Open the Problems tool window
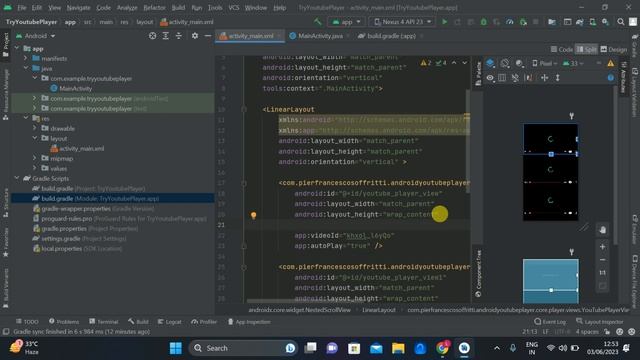This screenshot has width=640, height=360. point(64,322)
